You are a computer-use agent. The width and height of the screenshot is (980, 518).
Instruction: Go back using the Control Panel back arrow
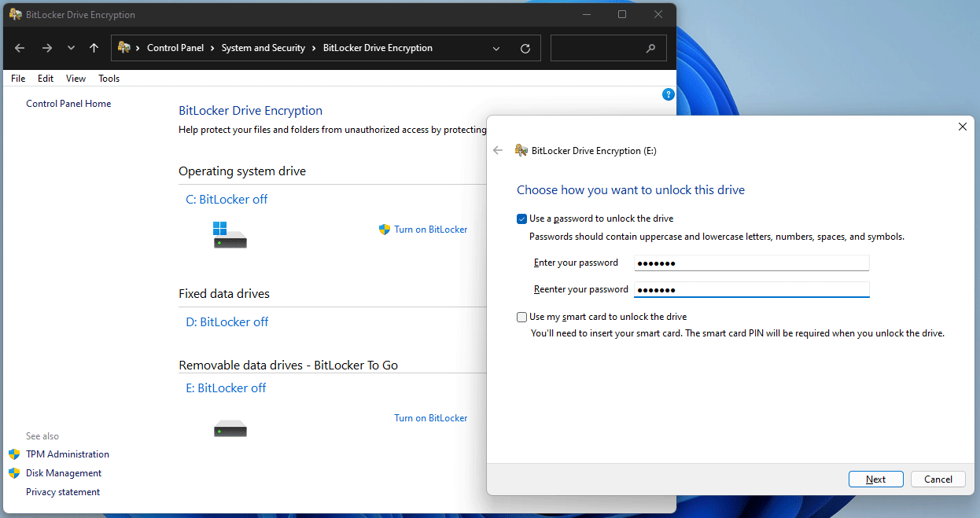pos(20,48)
